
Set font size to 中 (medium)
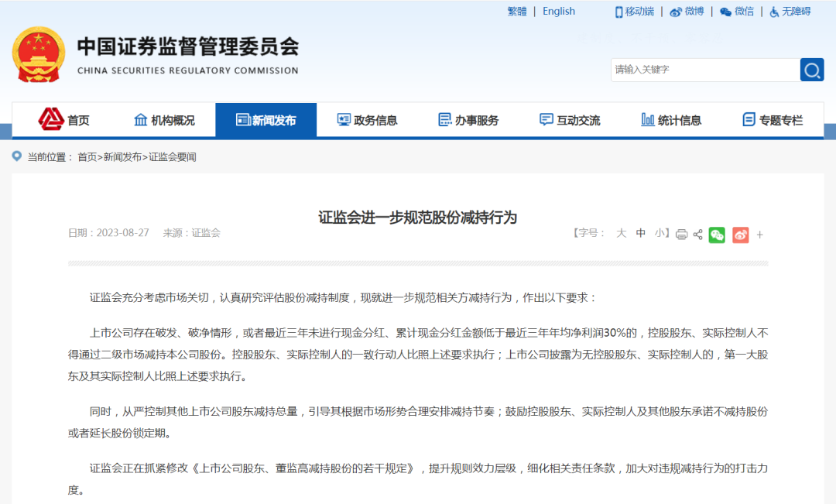click(x=640, y=233)
